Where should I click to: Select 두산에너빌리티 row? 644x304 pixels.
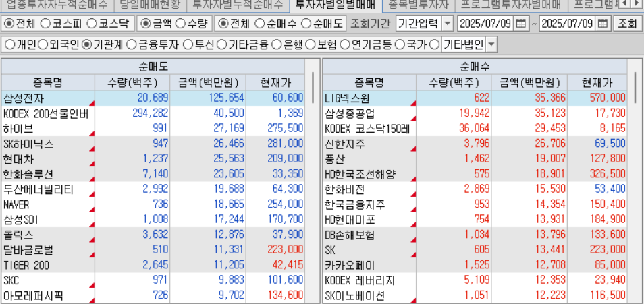click(153, 189)
